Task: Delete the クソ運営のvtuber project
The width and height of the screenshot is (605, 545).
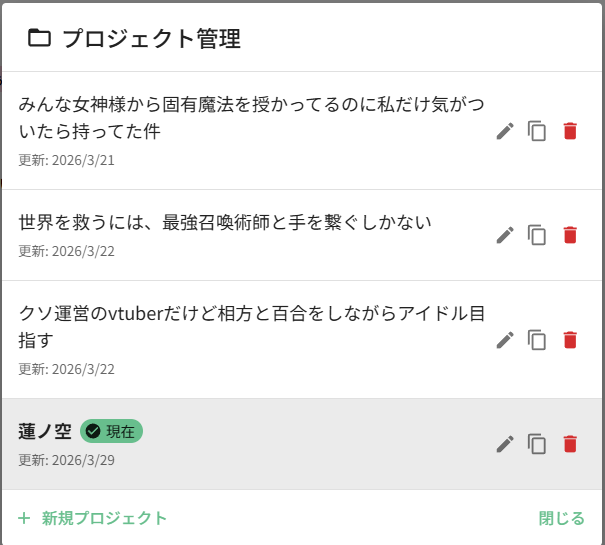Action: click(x=570, y=340)
